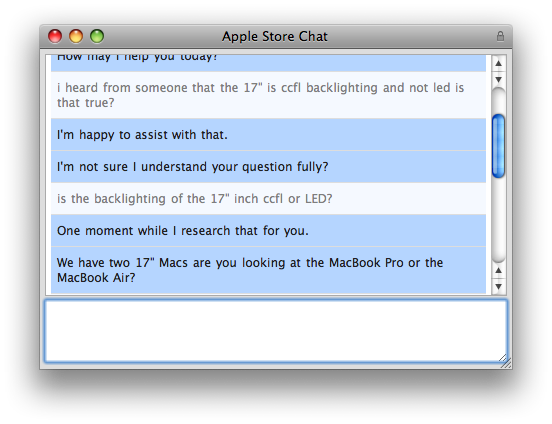Image resolution: width=552 pixels, height=424 pixels.
Task: Zoom the window with the green button
Action: click(97, 36)
